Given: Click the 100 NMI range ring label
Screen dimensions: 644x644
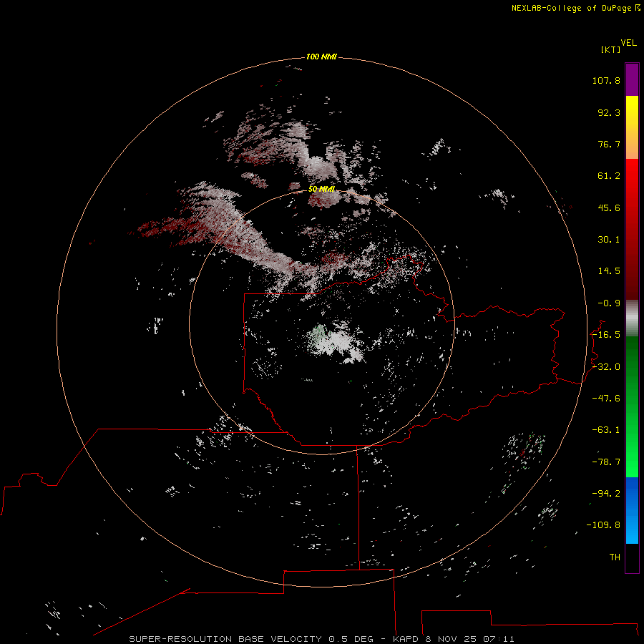Looking at the screenshot, I should coord(321,57).
